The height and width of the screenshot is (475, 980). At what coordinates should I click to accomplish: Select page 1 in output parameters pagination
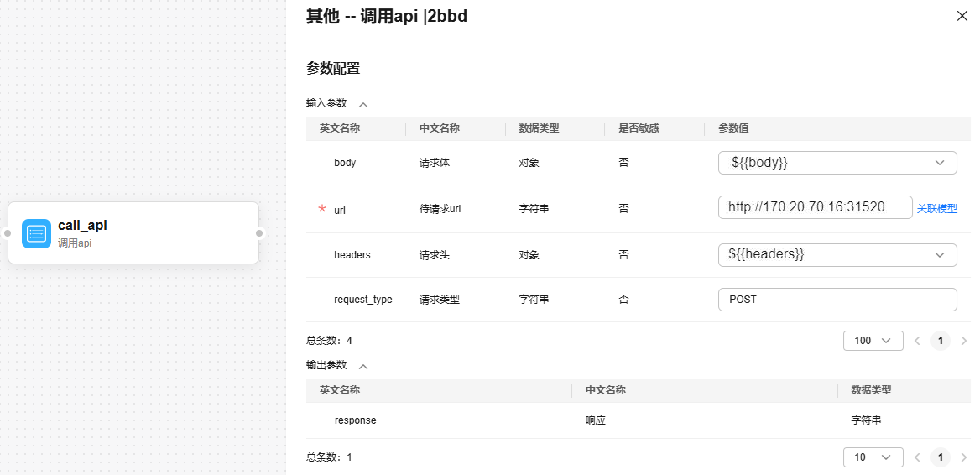(941, 457)
